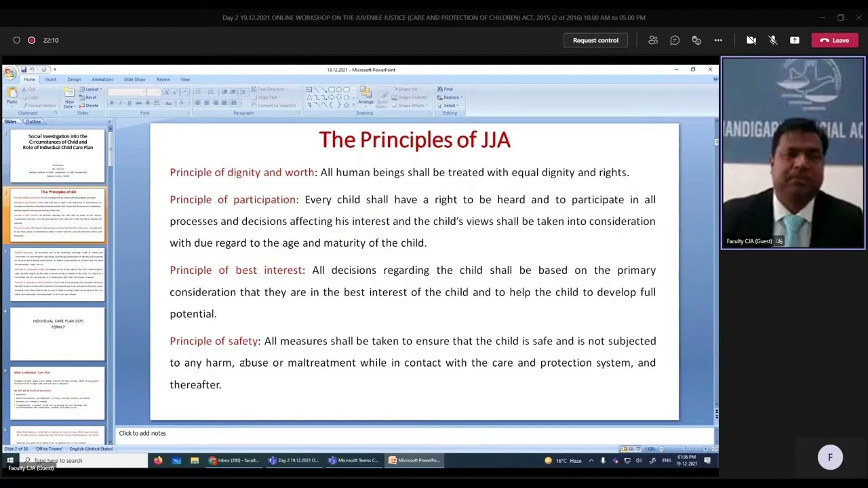Viewport: 868px width, 488px height.
Task: Toggle center text alignment
Action: click(x=207, y=103)
